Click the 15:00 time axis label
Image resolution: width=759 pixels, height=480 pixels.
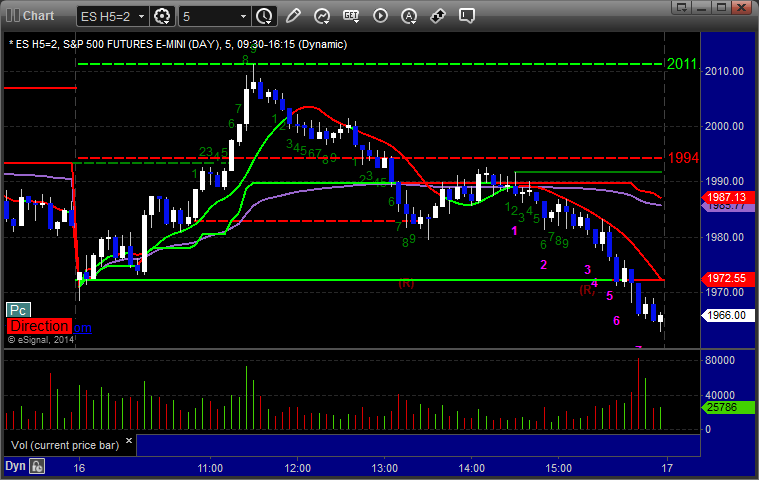click(559, 468)
